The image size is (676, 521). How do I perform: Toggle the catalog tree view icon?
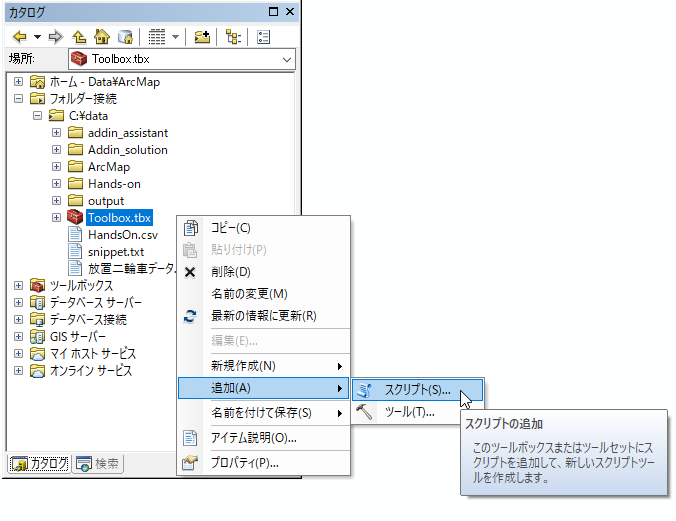233,37
